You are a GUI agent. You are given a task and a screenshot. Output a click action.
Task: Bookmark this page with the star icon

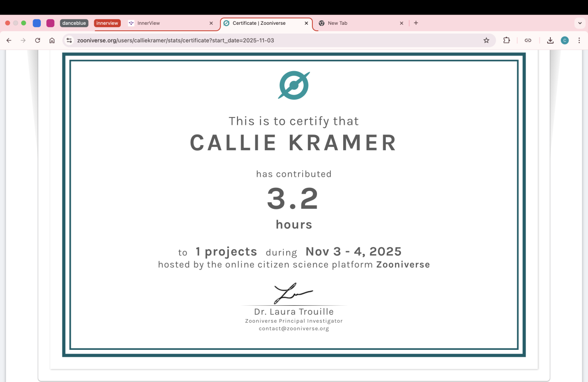[486, 40]
